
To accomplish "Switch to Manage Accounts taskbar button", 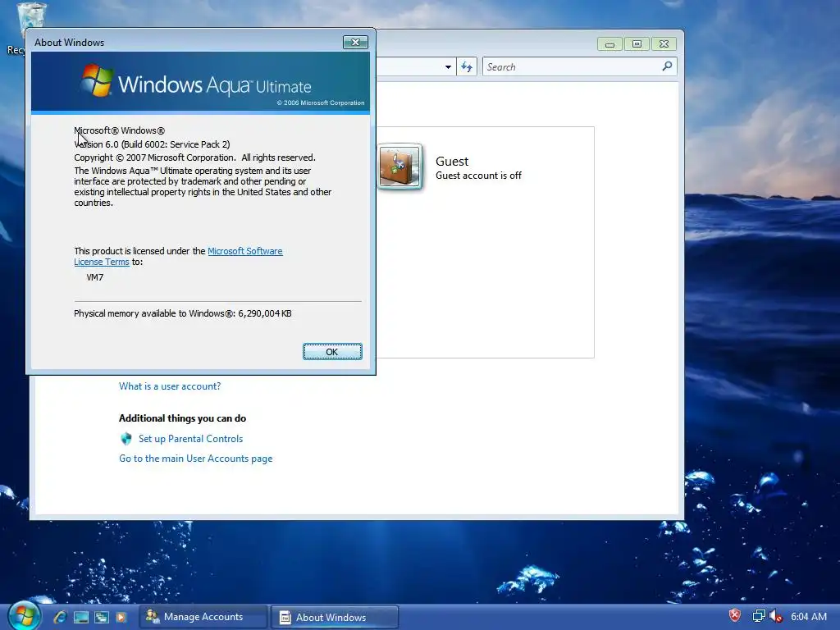I will 203,617.
